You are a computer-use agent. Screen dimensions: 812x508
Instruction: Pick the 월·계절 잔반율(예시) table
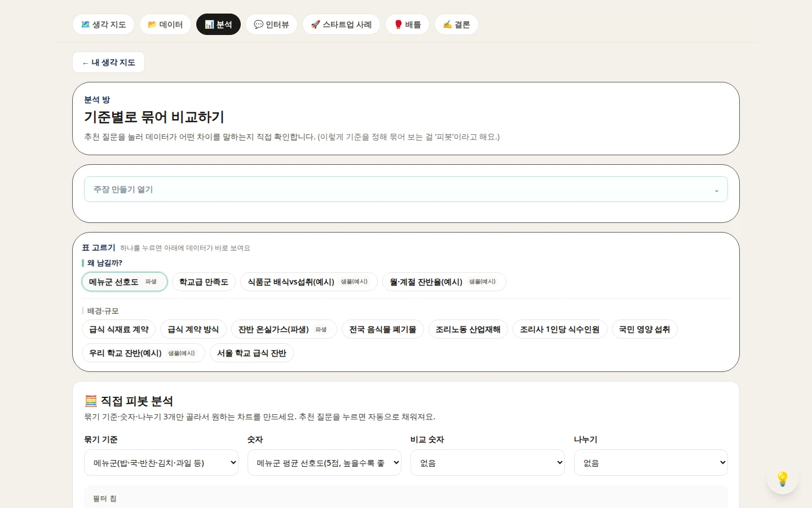pos(444,282)
